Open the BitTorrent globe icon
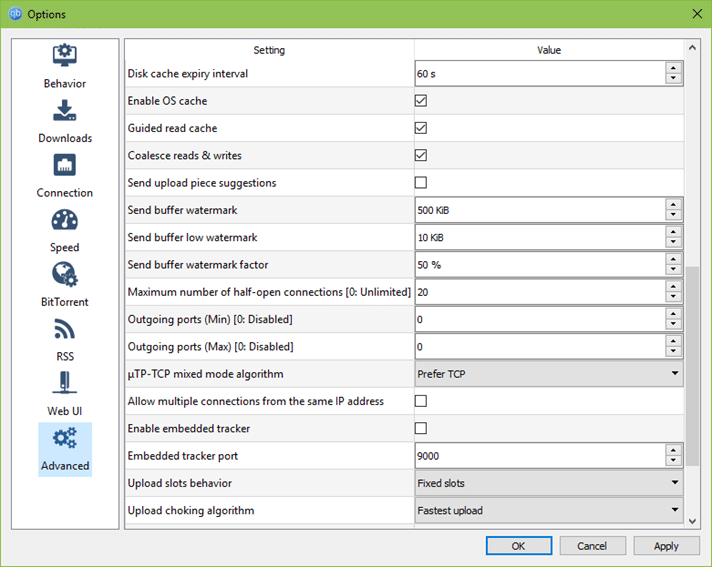The height and width of the screenshot is (567, 712). (x=64, y=274)
